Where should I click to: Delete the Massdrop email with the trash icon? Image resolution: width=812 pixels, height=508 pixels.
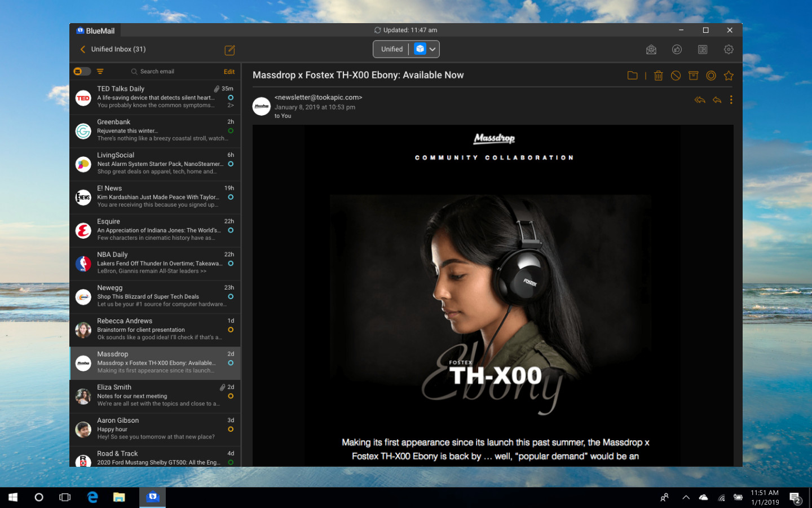tap(658, 76)
